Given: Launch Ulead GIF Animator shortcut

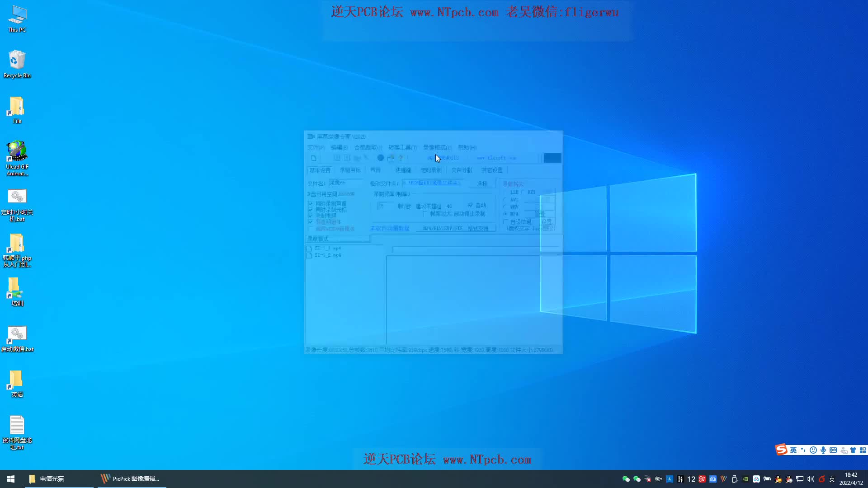Looking at the screenshot, I should [17, 158].
